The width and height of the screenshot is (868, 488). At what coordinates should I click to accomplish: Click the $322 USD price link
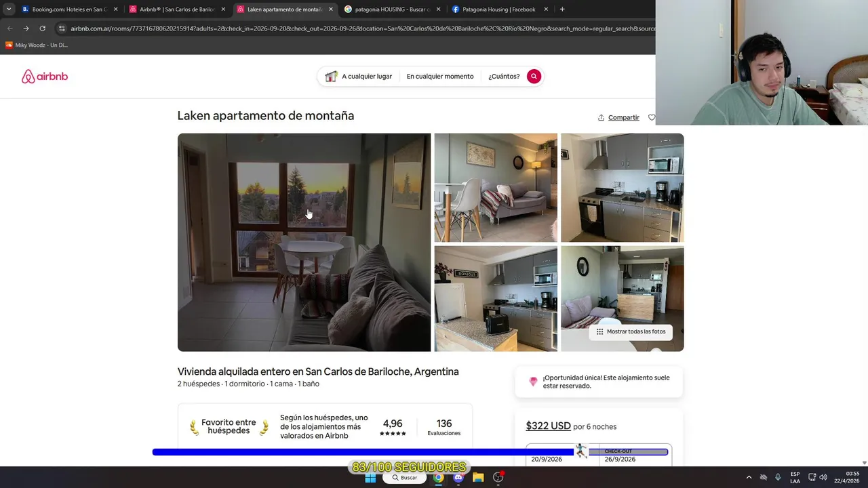click(548, 426)
